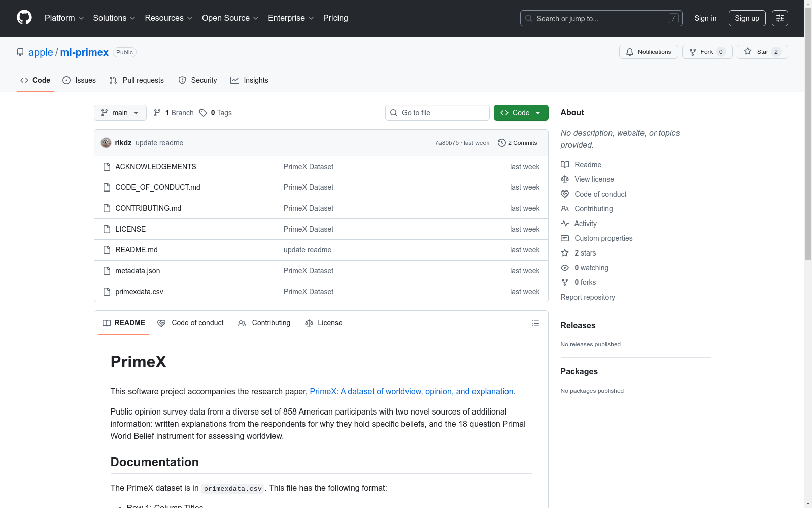Click the scale icon beside View license
Screen dimensions: 812x508
coord(565,179)
